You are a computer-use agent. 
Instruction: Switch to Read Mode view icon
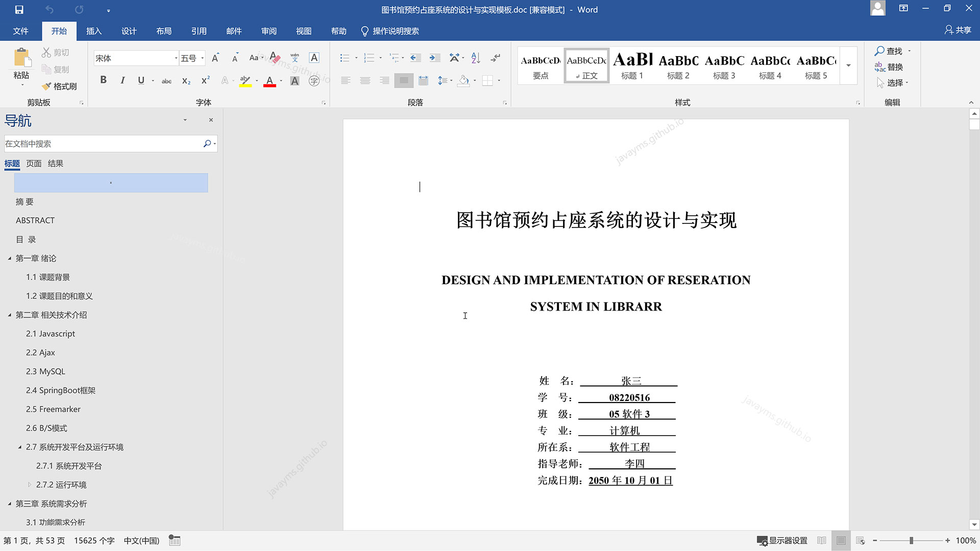[821, 540]
